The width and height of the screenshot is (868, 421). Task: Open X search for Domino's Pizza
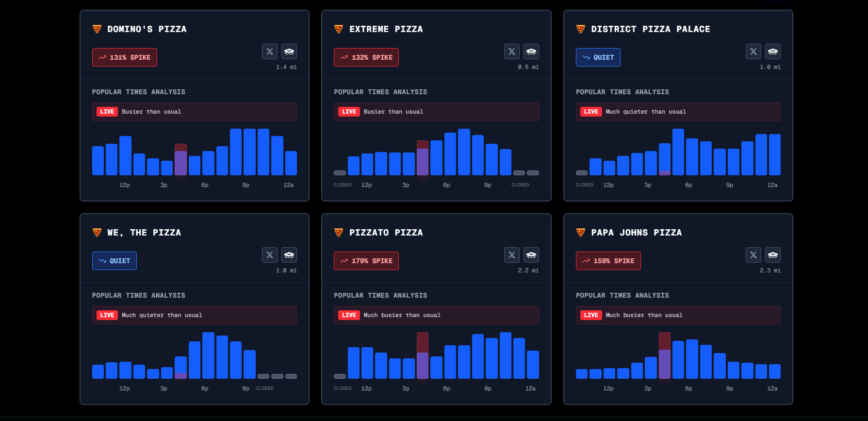(270, 51)
